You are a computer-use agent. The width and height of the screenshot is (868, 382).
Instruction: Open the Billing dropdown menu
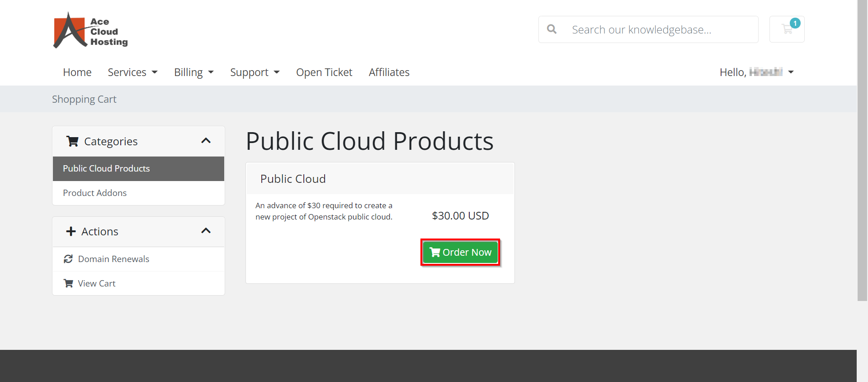[x=194, y=72]
